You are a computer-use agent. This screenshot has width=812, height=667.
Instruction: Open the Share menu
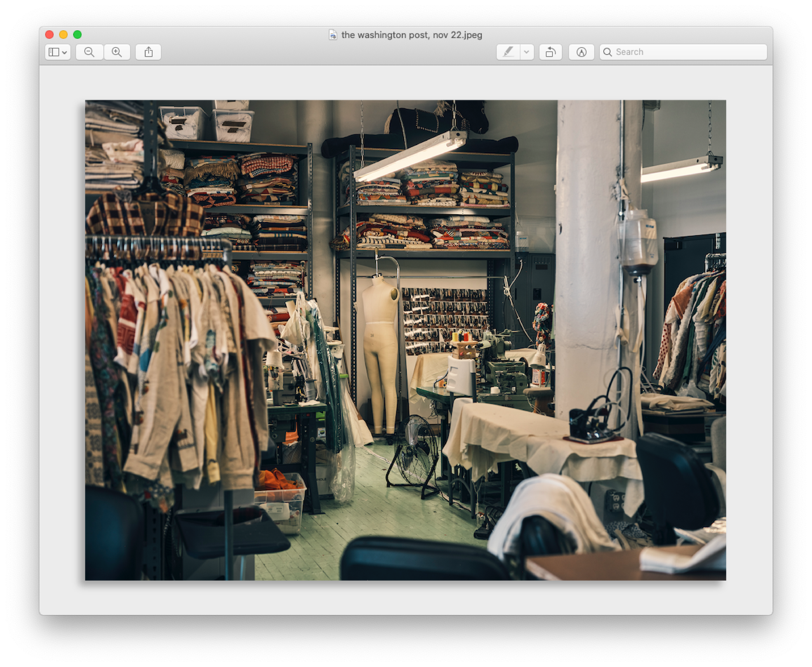pyautogui.click(x=148, y=52)
